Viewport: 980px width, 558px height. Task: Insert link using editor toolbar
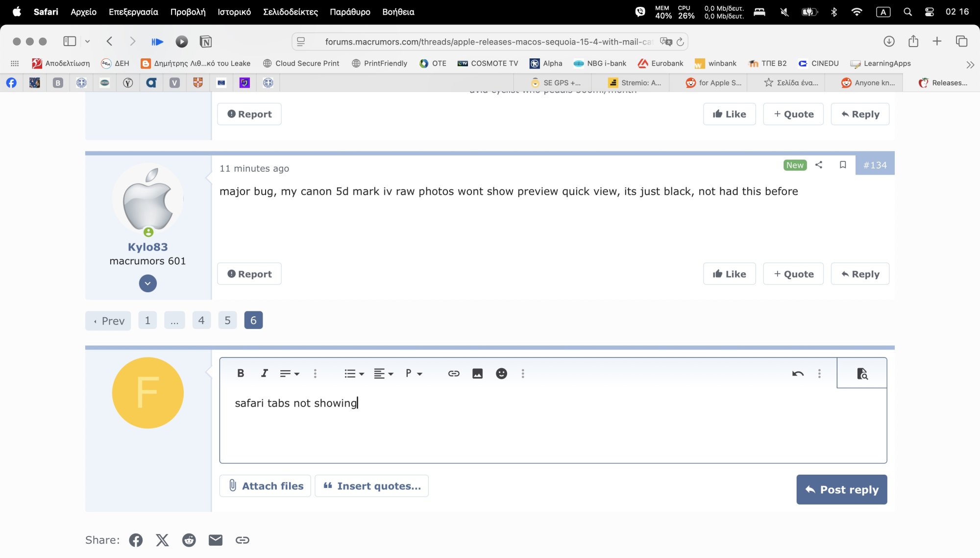tap(454, 374)
